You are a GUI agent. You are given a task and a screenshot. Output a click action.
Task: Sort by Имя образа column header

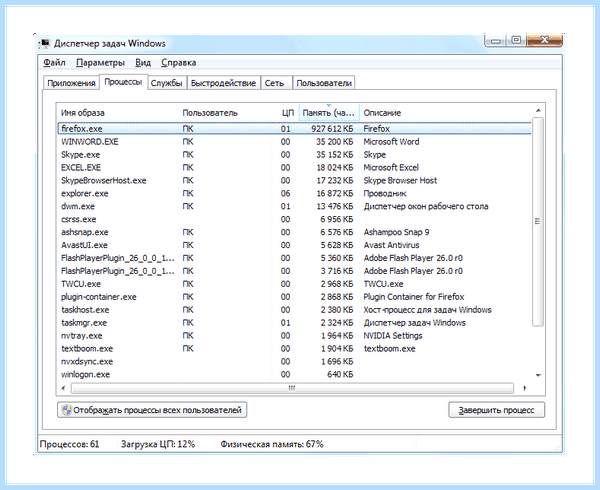118,113
